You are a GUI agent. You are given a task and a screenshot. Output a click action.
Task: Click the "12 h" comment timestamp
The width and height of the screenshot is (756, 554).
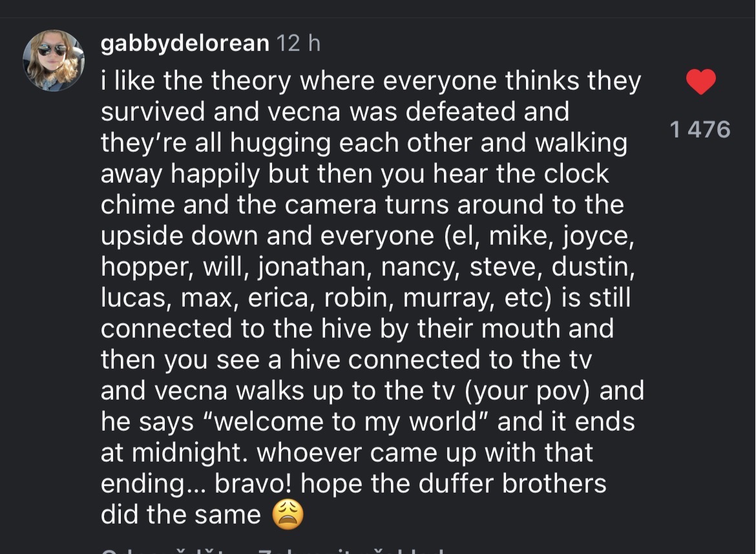click(x=298, y=43)
